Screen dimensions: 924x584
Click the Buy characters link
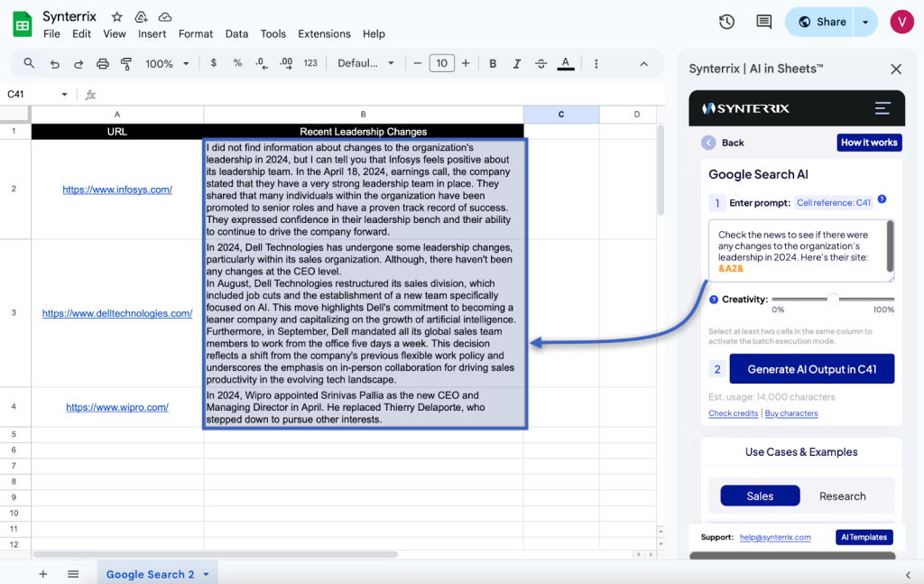pyautogui.click(x=790, y=413)
